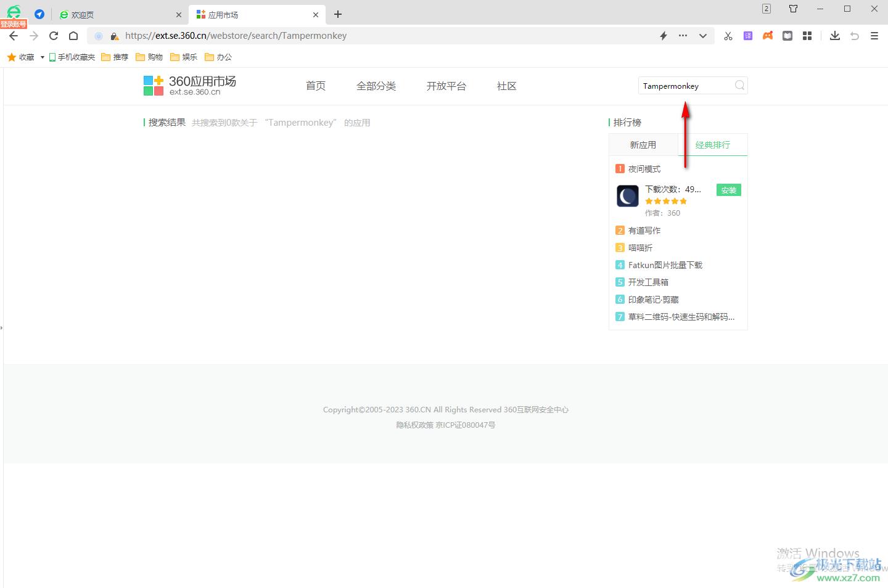Open the 购物 bookmarks folder
The image size is (888, 588).
(x=149, y=57)
